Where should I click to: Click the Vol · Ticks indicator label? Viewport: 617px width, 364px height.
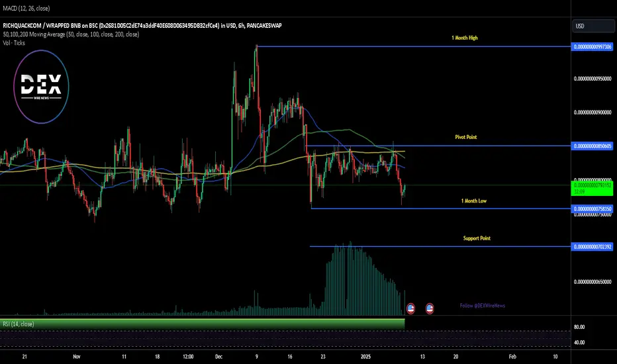point(14,43)
